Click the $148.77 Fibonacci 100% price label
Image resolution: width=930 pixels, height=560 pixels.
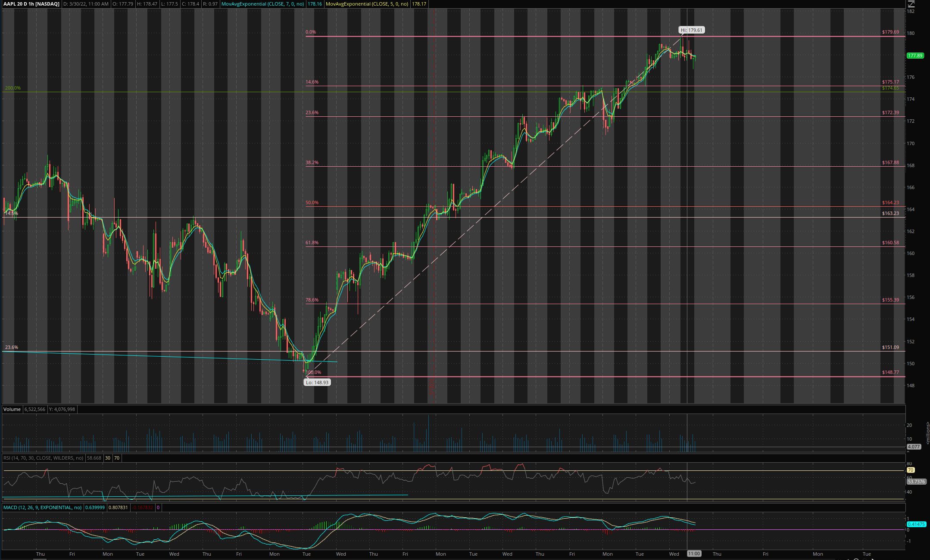[890, 372]
